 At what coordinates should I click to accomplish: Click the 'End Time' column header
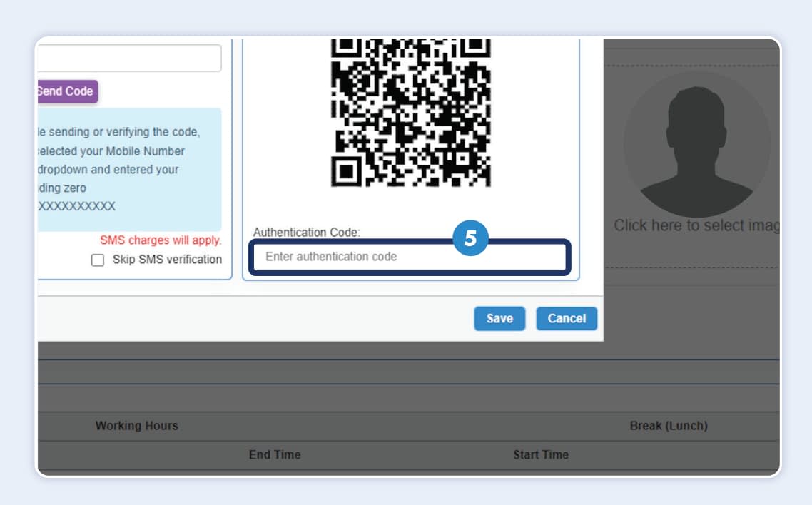(x=275, y=455)
